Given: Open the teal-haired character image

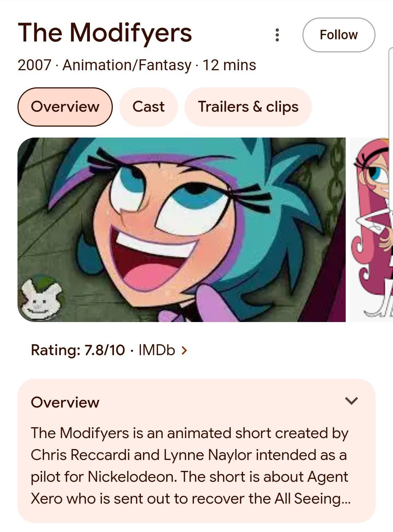Looking at the screenshot, I should pos(182,230).
